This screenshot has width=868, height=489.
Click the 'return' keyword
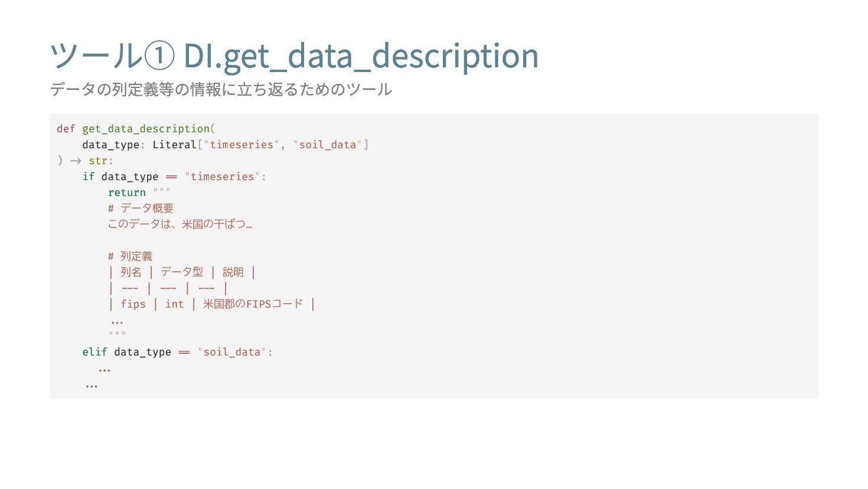click(x=127, y=193)
